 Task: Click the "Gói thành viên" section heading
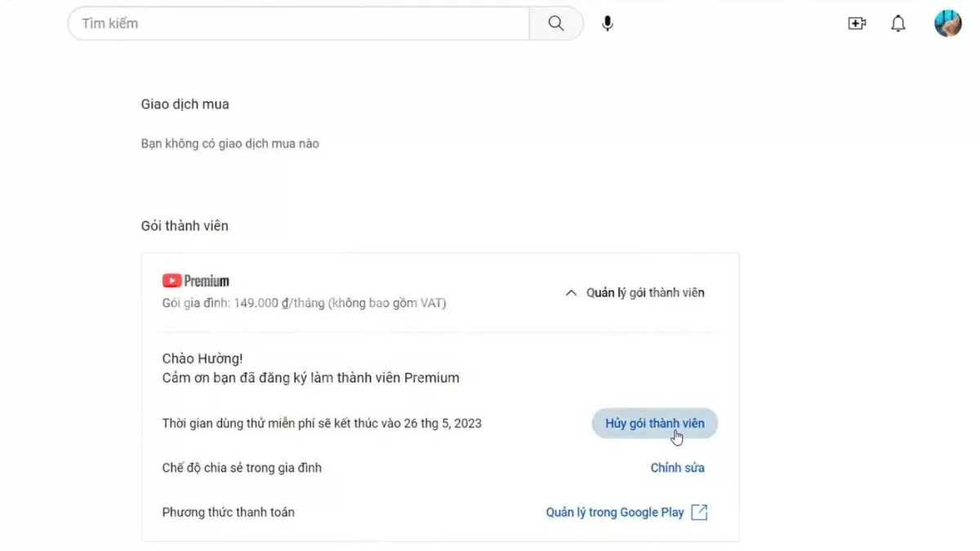[x=185, y=226]
